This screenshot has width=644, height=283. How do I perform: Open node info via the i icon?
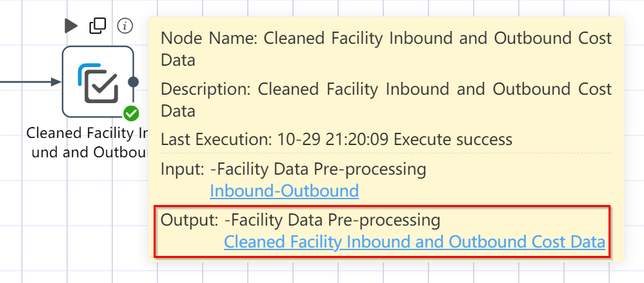pyautogui.click(x=125, y=26)
